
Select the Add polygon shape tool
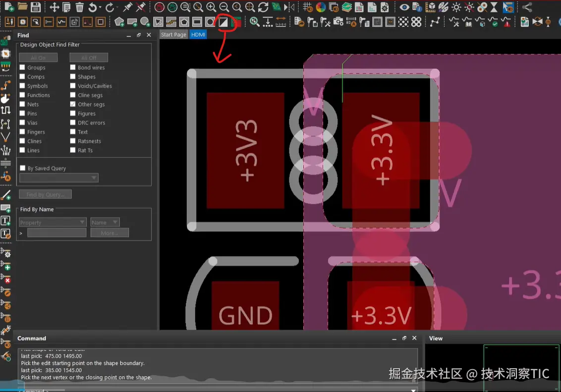(x=119, y=22)
